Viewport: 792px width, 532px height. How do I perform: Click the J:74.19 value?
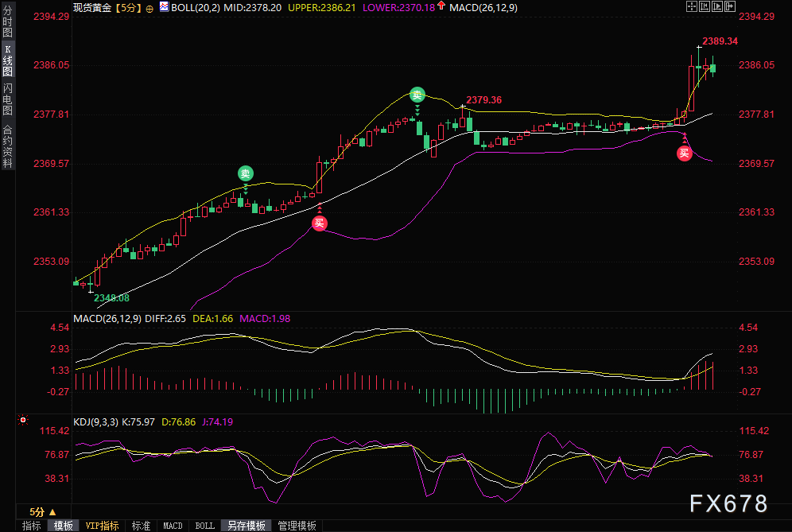[x=217, y=421]
